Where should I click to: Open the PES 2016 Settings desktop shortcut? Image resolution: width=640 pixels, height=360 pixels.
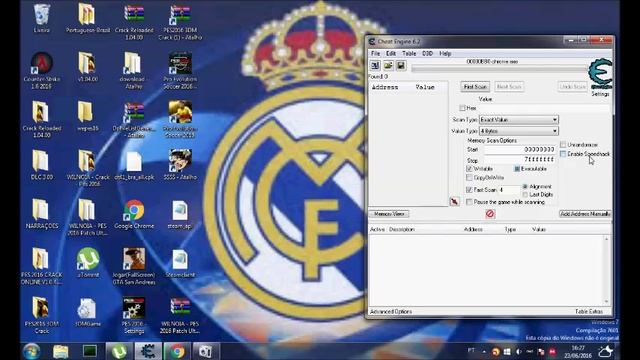click(x=134, y=315)
